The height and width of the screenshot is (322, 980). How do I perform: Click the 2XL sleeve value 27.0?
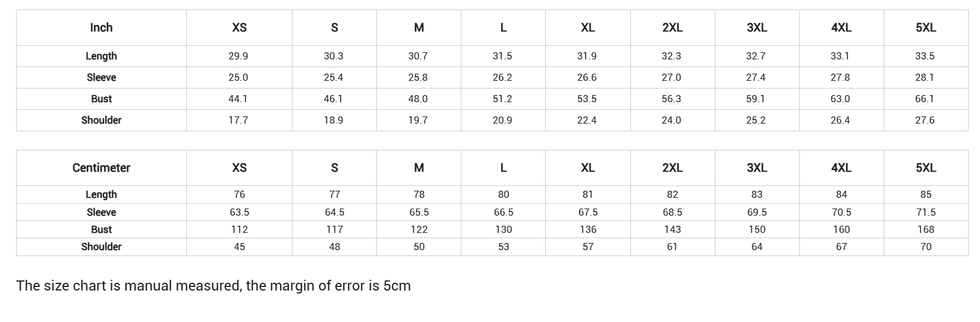[671, 77]
